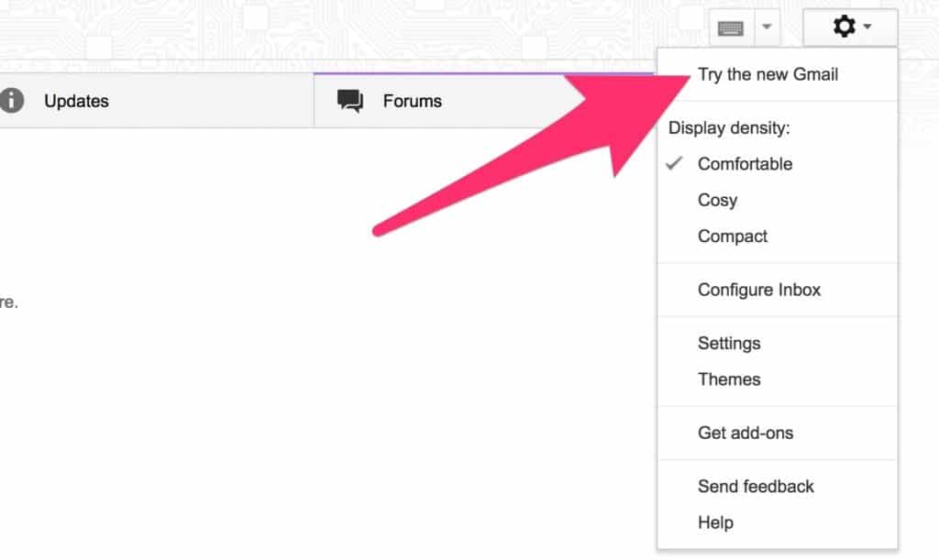Select Compact display density
Screen dimensions: 939x560
pos(732,236)
